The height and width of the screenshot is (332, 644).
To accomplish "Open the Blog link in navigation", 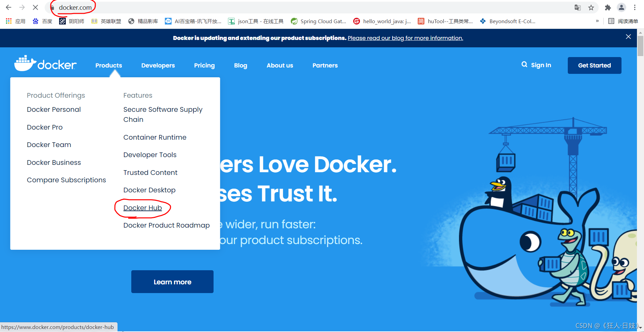I will [240, 65].
